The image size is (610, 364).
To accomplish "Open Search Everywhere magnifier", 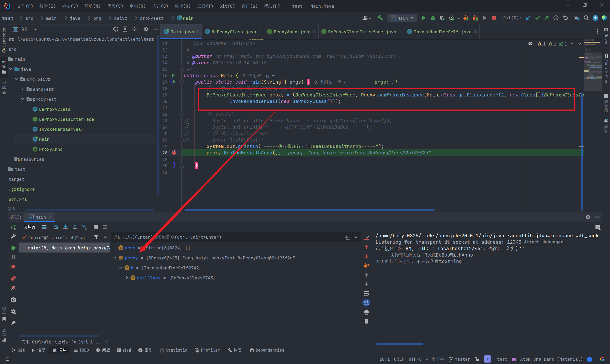I will point(586,18).
